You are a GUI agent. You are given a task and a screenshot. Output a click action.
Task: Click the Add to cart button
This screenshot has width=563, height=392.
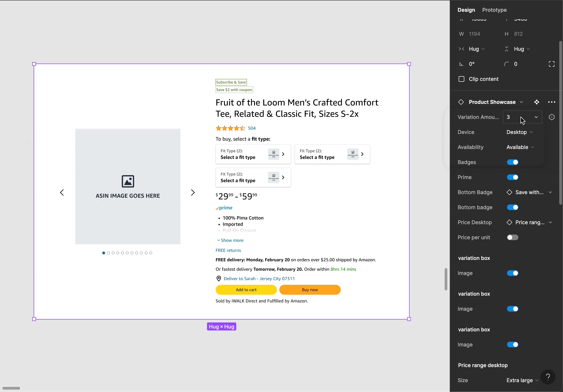pyautogui.click(x=246, y=290)
